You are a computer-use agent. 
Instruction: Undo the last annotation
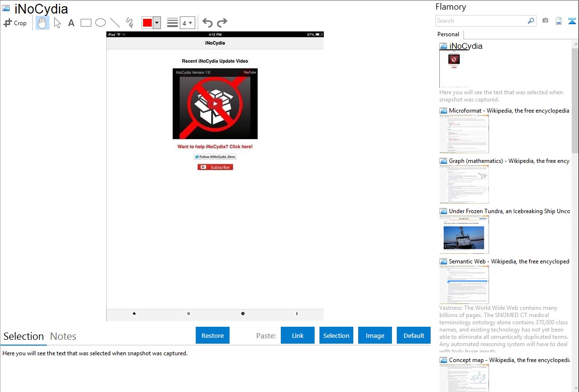click(207, 23)
